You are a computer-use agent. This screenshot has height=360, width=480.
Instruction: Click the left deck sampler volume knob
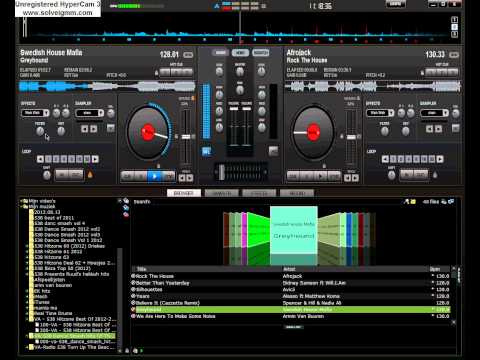(x=111, y=113)
